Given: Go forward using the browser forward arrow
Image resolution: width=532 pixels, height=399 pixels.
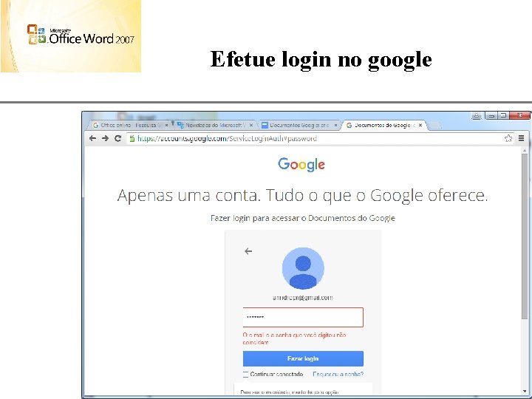Looking at the screenshot, I should click(x=105, y=138).
